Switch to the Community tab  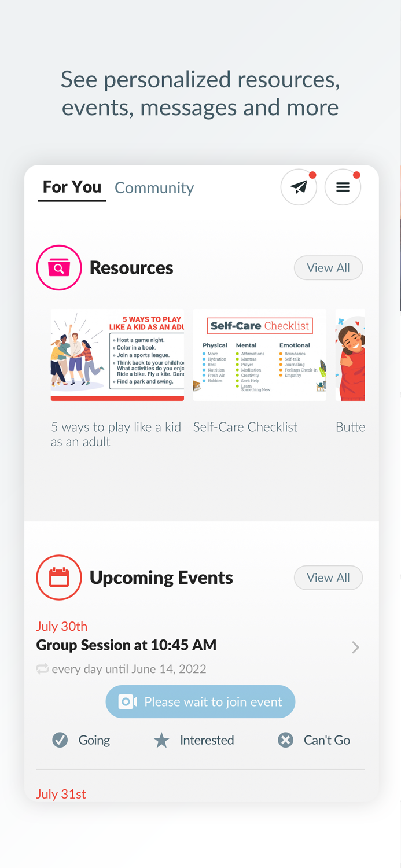154,187
